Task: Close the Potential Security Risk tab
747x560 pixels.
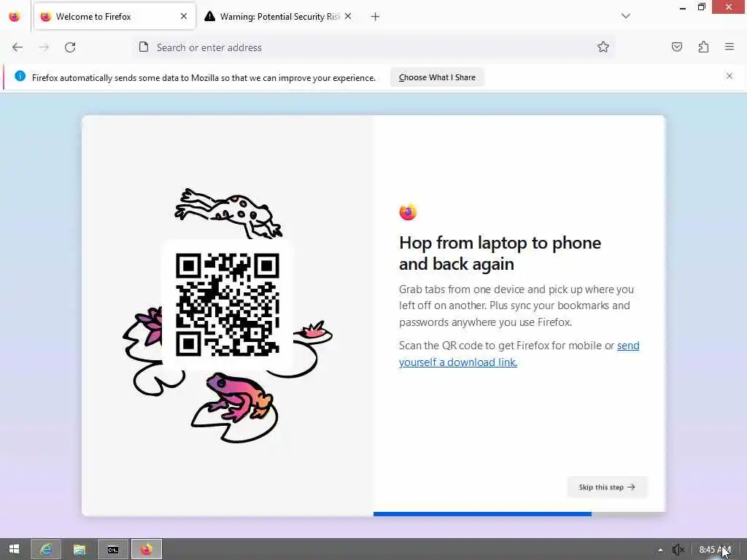Action: click(x=348, y=16)
